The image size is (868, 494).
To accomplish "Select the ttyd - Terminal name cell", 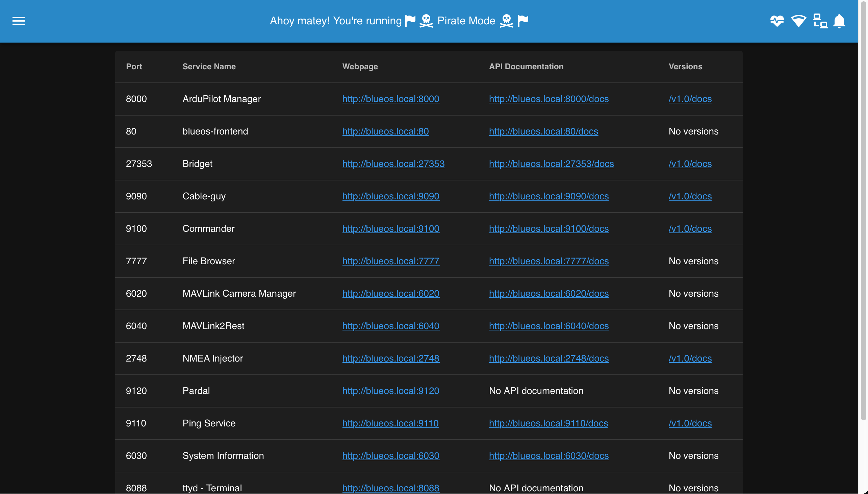I will click(x=212, y=488).
